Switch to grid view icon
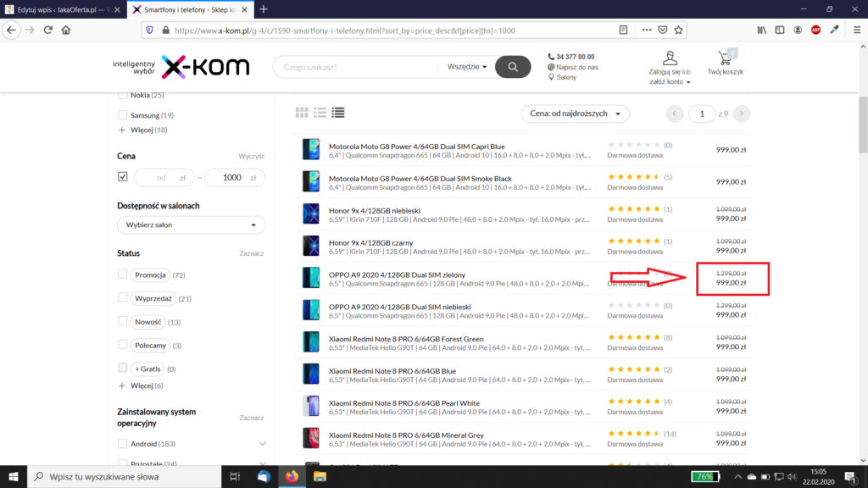Screen dimensions: 868x488 (x=302, y=113)
